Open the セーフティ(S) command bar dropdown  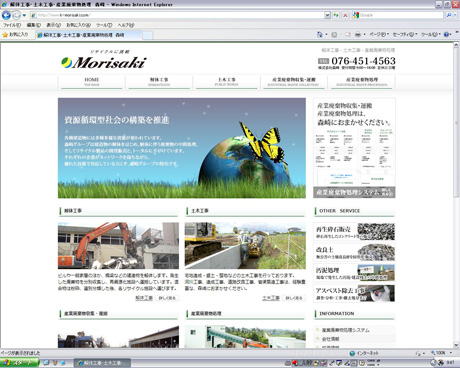point(405,34)
